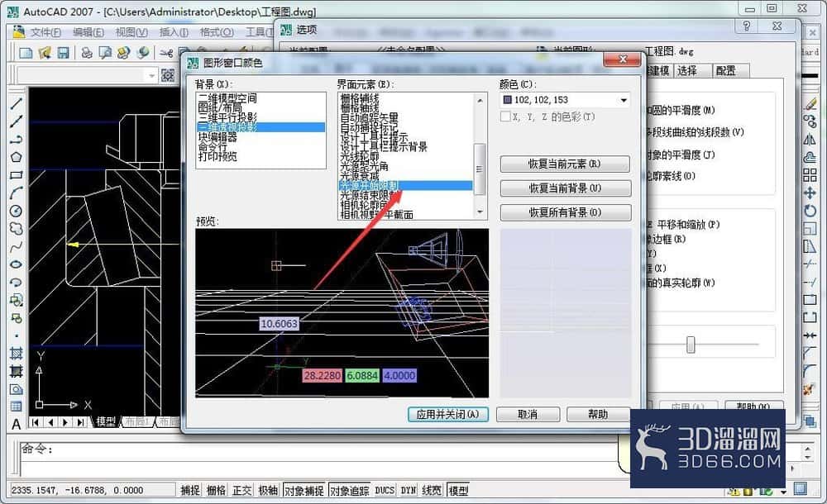Screen dimensions: 827x504
Task: Click the Move tool in modify toolbar
Action: (810, 193)
